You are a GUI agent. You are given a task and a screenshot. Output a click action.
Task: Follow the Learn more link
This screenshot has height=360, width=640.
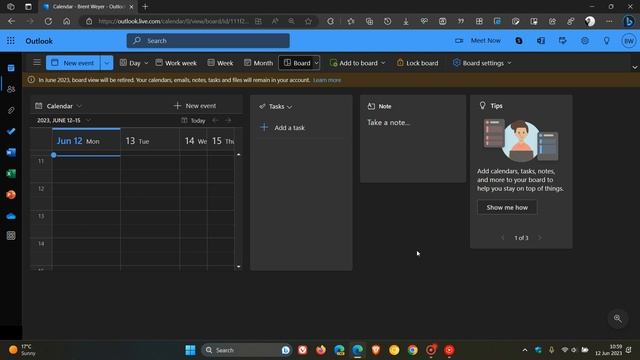click(x=327, y=80)
